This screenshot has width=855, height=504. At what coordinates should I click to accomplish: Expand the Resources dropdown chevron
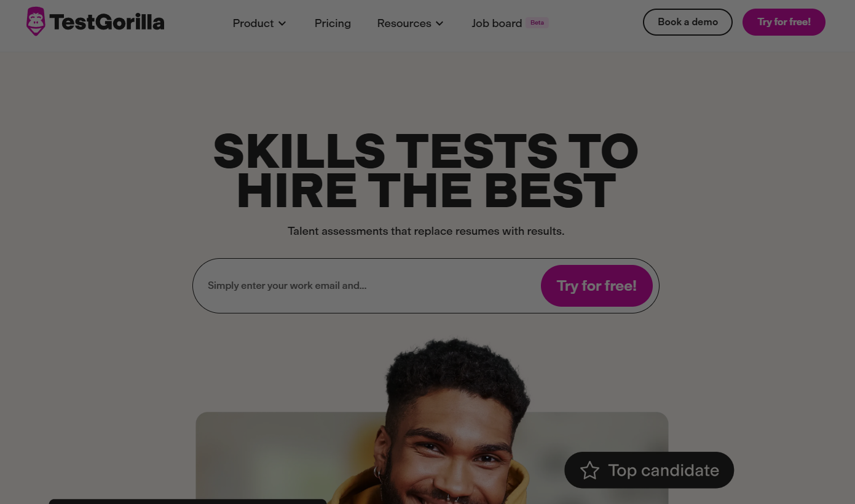click(x=439, y=23)
